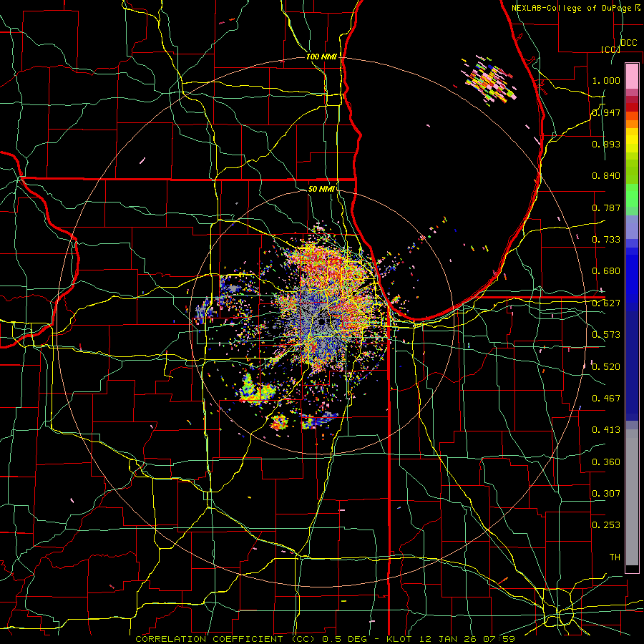Click the 0.467 color scale value

[606, 399]
